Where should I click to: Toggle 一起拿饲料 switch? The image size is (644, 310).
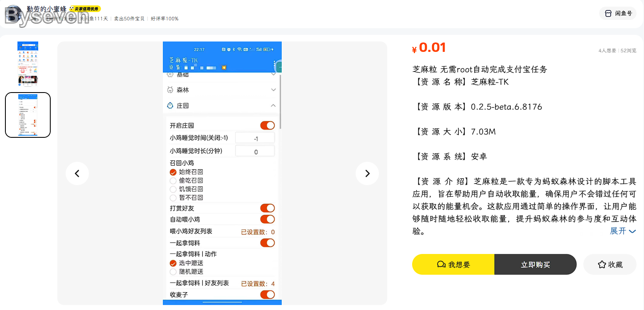pos(268,243)
